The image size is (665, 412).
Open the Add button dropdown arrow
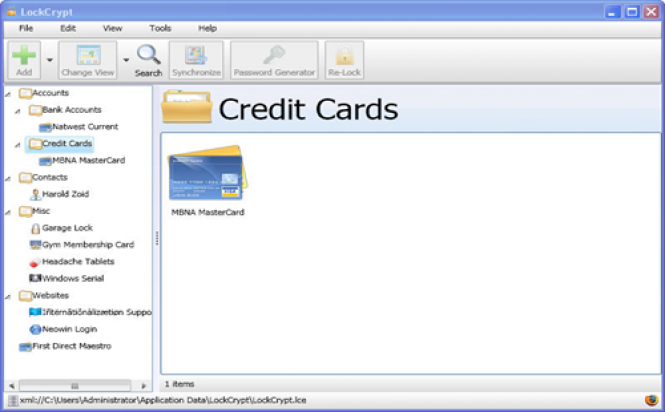click(x=49, y=60)
